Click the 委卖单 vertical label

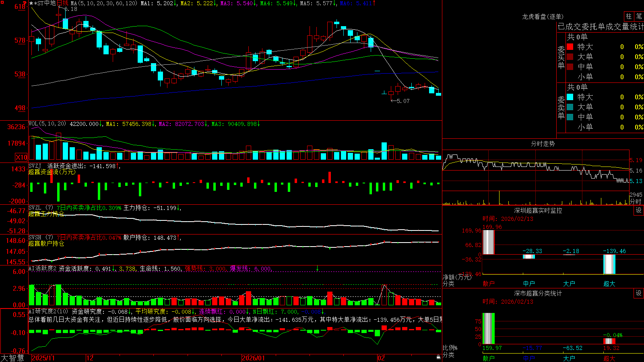561,107
